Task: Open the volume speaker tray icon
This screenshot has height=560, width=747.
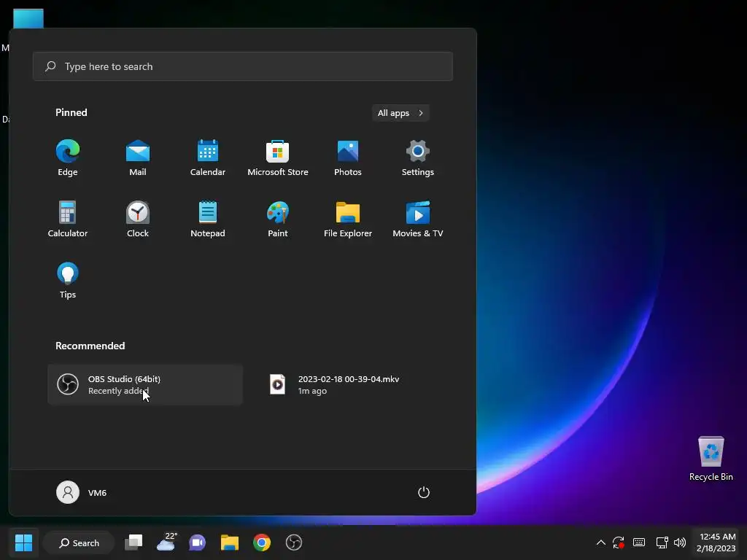Action: [x=680, y=542]
